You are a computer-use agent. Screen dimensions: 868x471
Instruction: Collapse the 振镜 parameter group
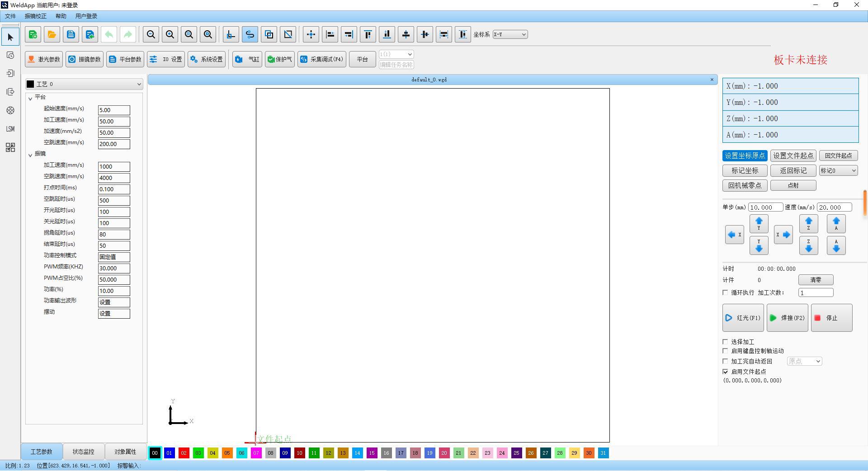[x=30, y=154]
